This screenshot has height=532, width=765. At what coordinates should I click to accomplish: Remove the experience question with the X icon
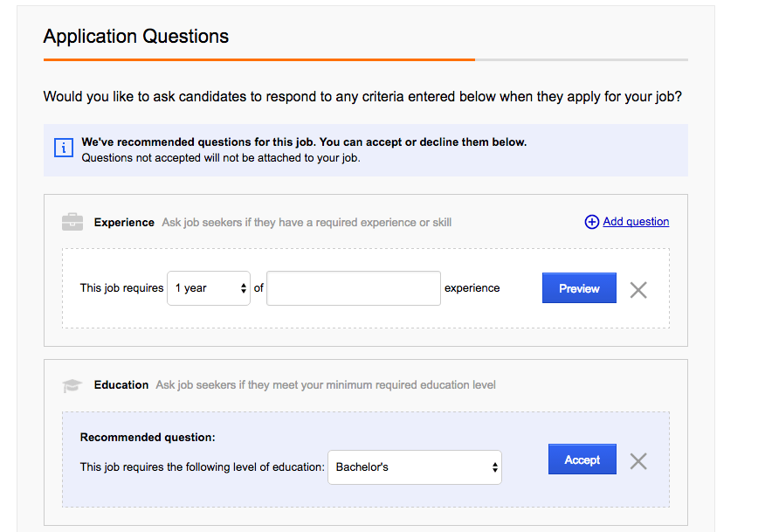click(x=638, y=290)
